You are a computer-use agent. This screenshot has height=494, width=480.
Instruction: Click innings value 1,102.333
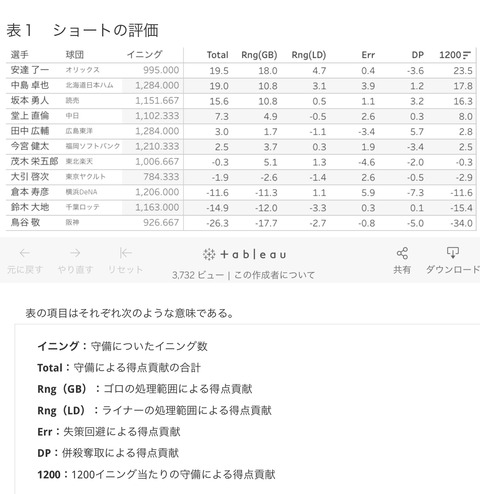(157, 116)
